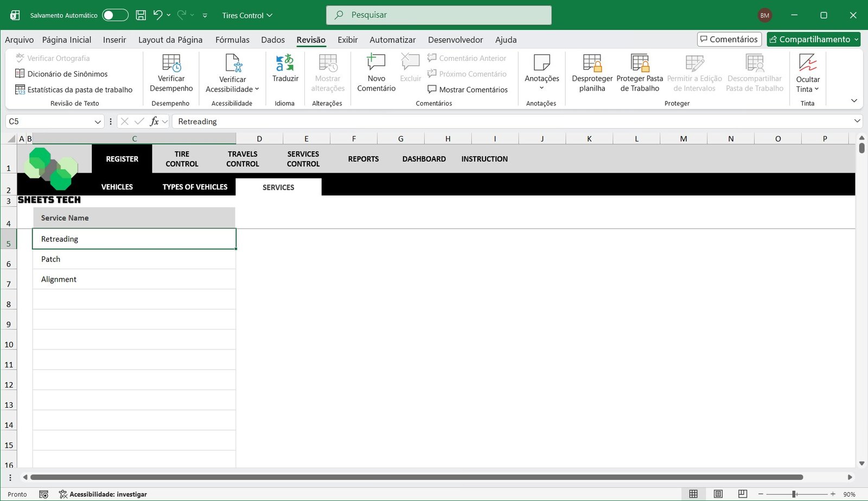The width and height of the screenshot is (868, 501).
Task: Open the Fórmulas ribbon tab
Action: [x=232, y=40]
